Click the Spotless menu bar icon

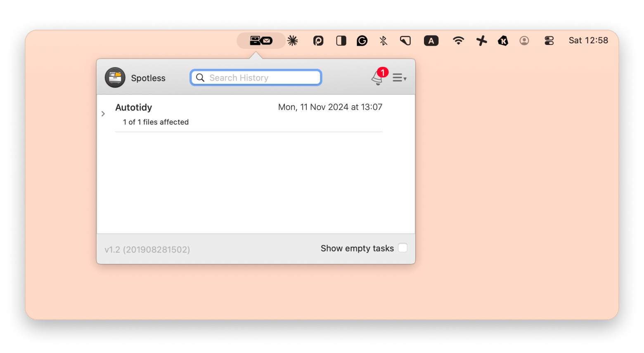pyautogui.click(x=261, y=40)
